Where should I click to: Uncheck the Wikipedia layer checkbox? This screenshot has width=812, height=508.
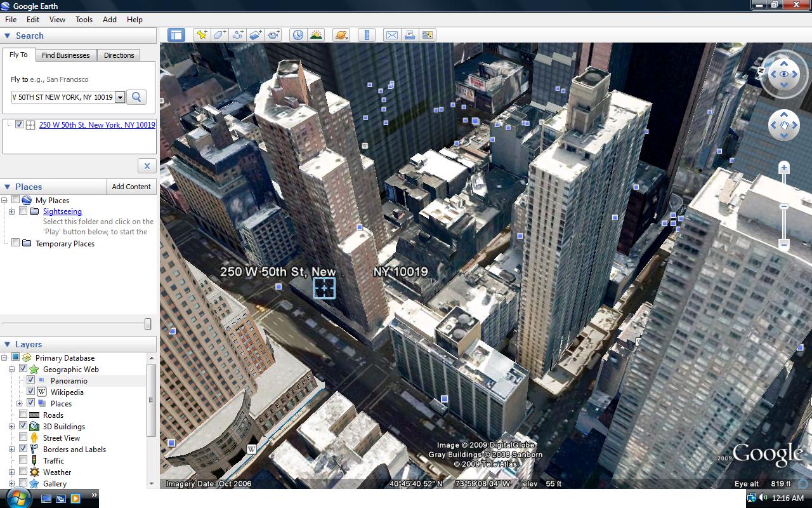(x=30, y=392)
